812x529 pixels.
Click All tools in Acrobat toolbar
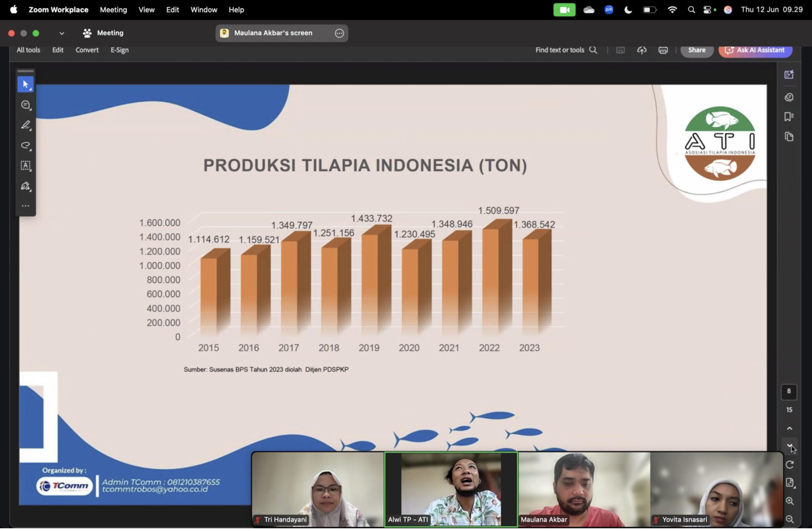pos(28,50)
